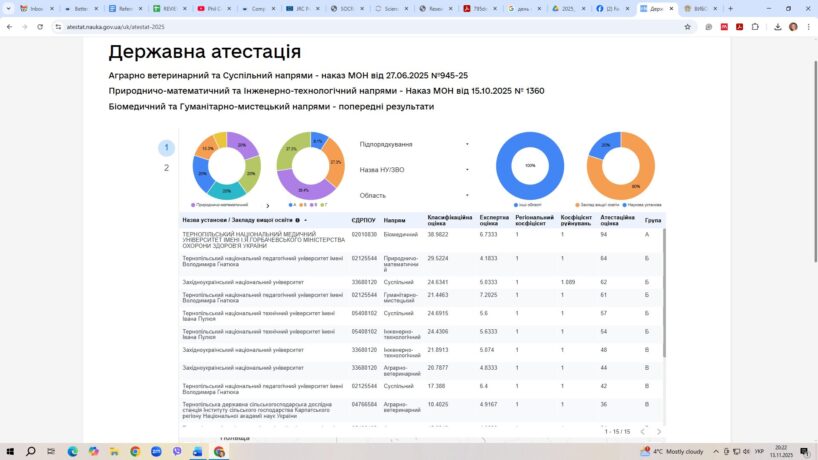818x460 pixels.
Task: Go to next table page arrow
Action: (x=658, y=431)
